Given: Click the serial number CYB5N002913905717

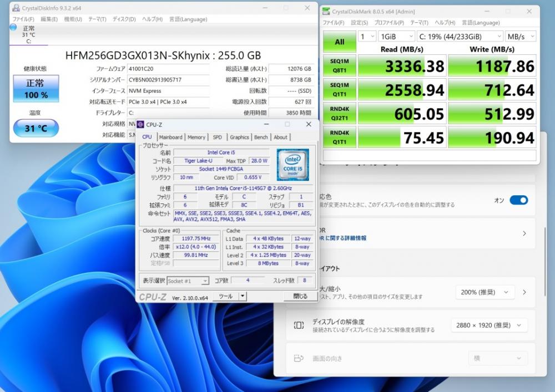Looking at the screenshot, I should (x=168, y=80).
